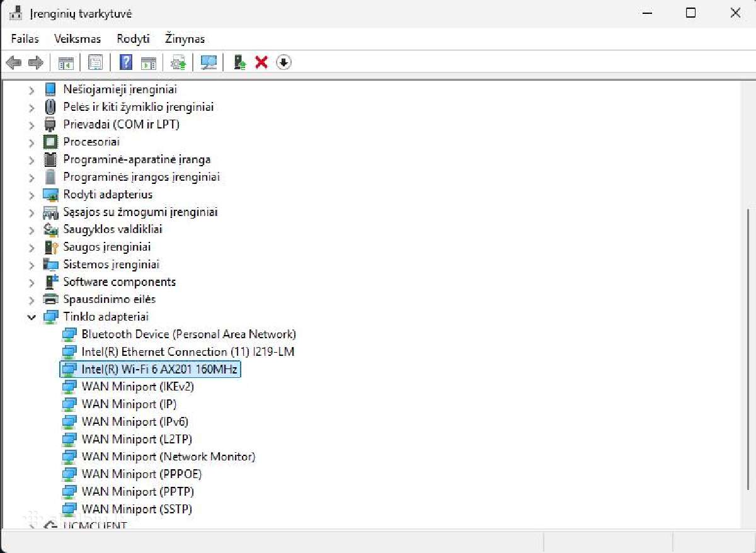Click the Back arrow toolbar button

click(13, 62)
